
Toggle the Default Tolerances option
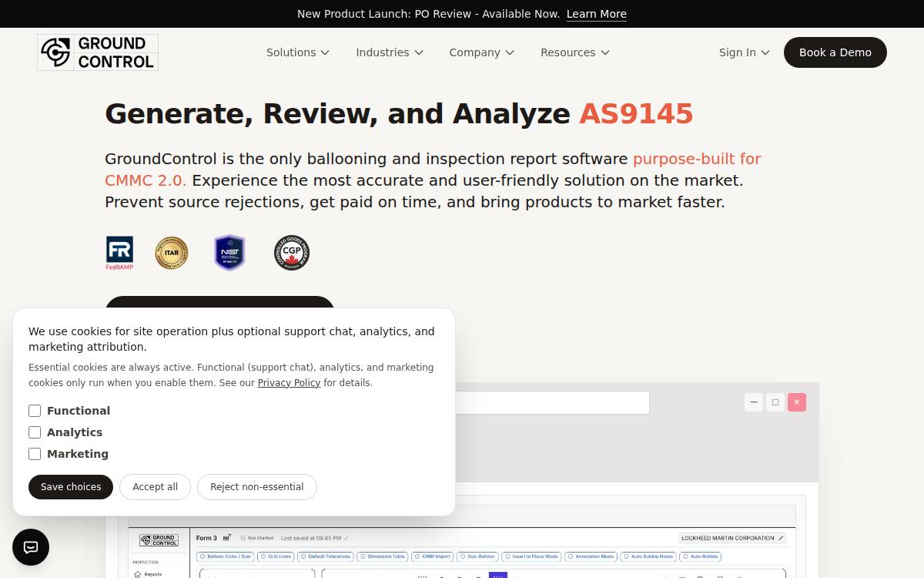tap(326, 556)
